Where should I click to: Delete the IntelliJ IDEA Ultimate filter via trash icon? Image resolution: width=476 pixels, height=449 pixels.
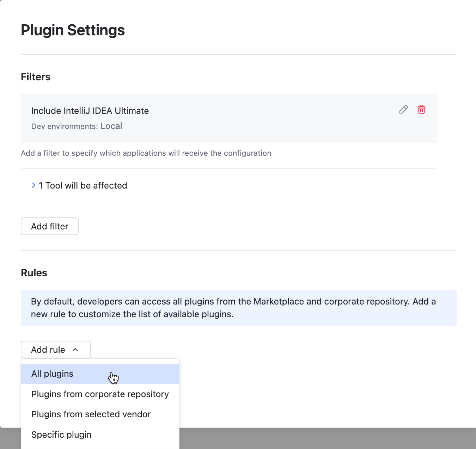(x=421, y=110)
